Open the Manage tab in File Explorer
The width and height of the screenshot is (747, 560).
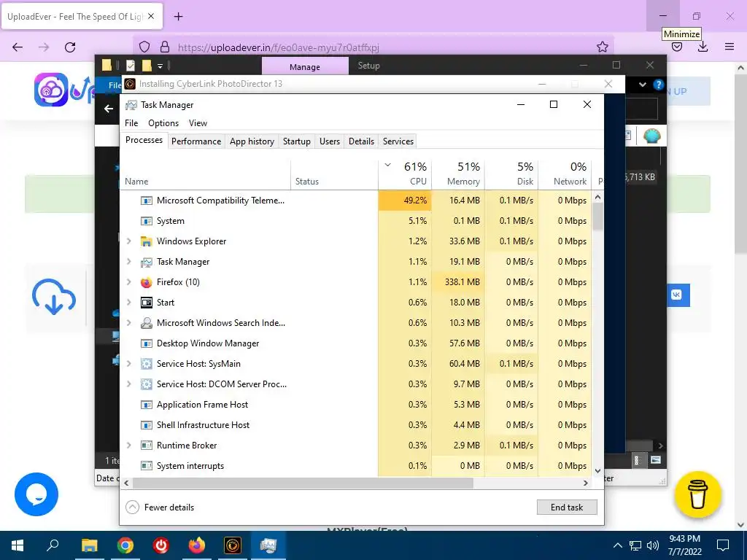click(x=305, y=66)
